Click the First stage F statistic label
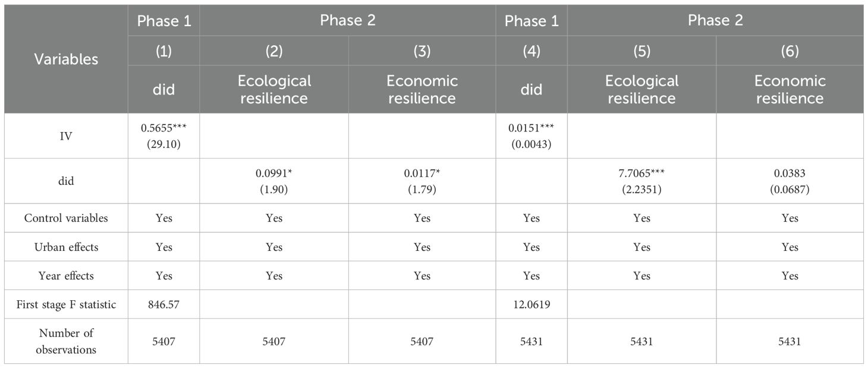 point(66,305)
